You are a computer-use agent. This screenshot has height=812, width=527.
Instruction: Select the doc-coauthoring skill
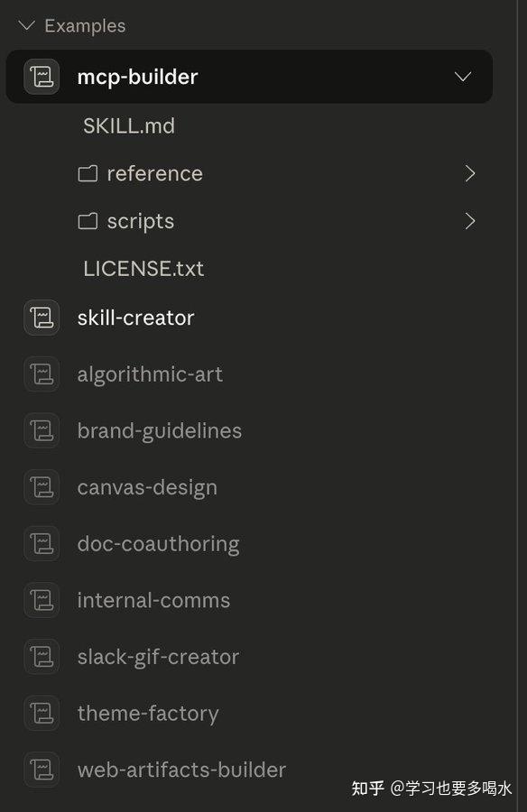[159, 544]
